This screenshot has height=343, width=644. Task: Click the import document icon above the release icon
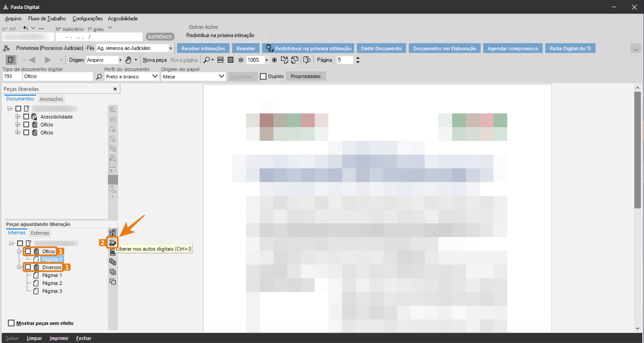point(112,233)
